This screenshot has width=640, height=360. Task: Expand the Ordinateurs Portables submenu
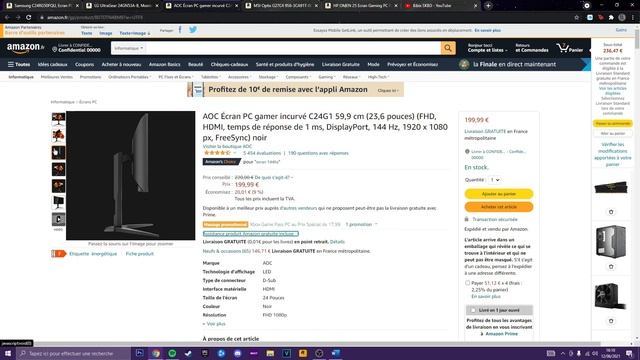coord(129,77)
